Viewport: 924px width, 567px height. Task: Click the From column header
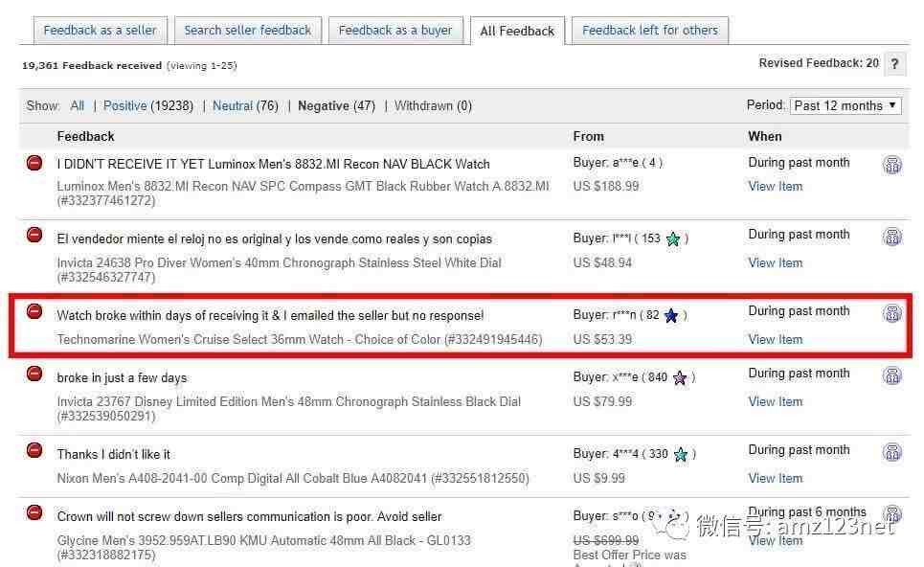[x=589, y=136]
